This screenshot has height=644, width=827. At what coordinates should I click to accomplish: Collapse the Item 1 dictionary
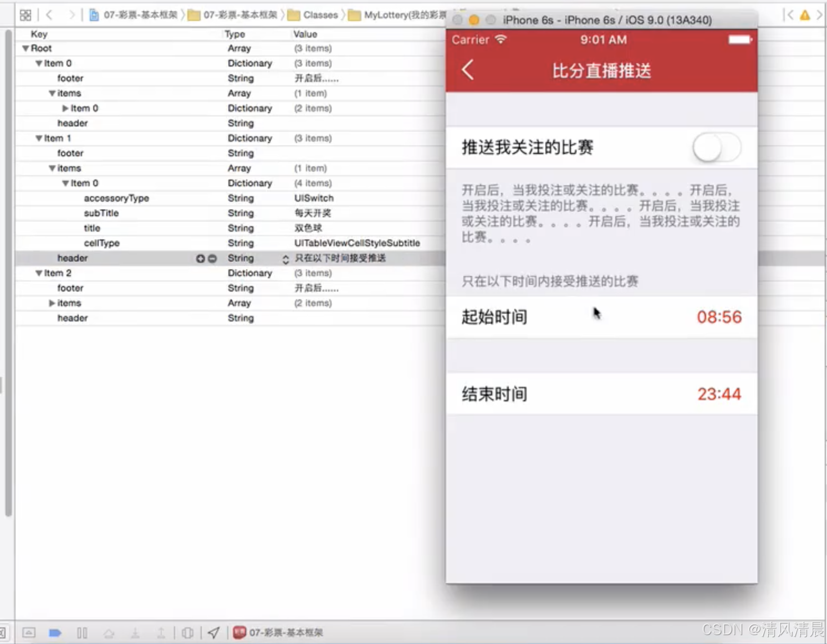point(39,138)
